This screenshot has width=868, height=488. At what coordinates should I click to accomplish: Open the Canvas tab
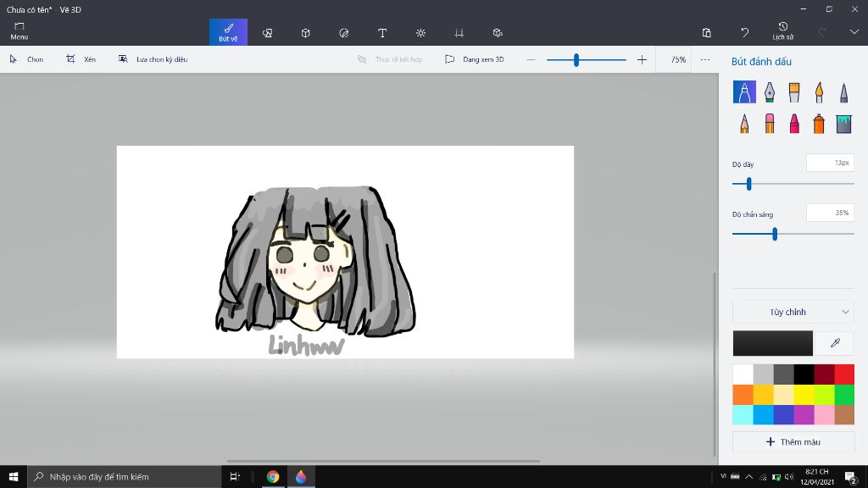[x=459, y=33]
